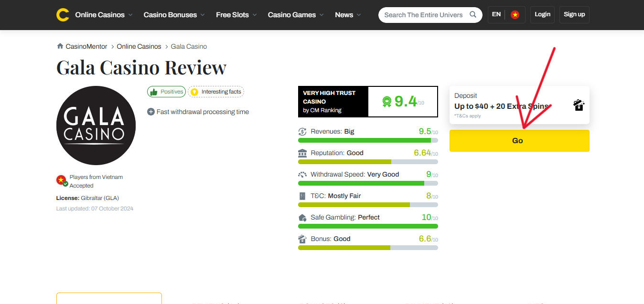The width and height of the screenshot is (644, 304).
Task: Click the License: Gibraltar (GLA) text
Action: [x=87, y=198]
